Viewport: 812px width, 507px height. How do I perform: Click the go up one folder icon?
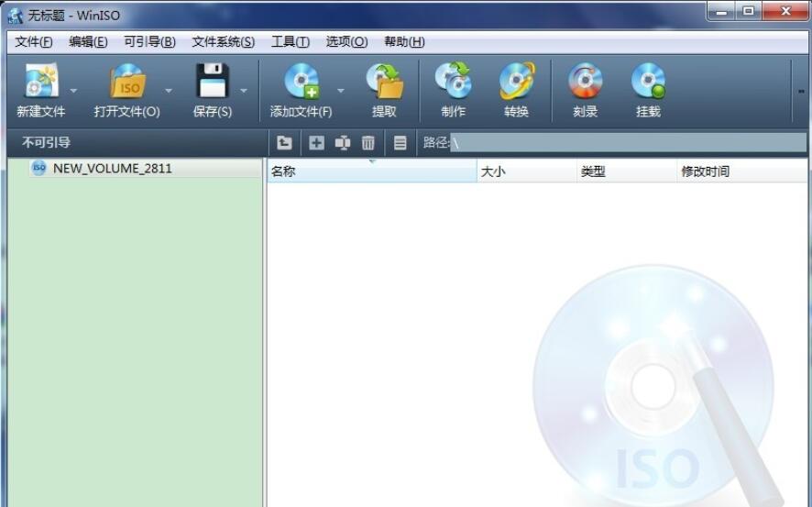click(x=284, y=142)
